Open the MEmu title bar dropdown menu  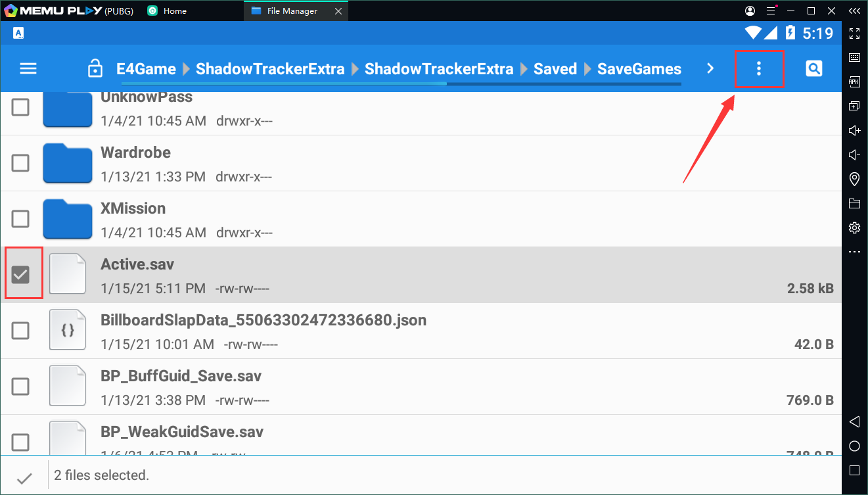(x=769, y=11)
